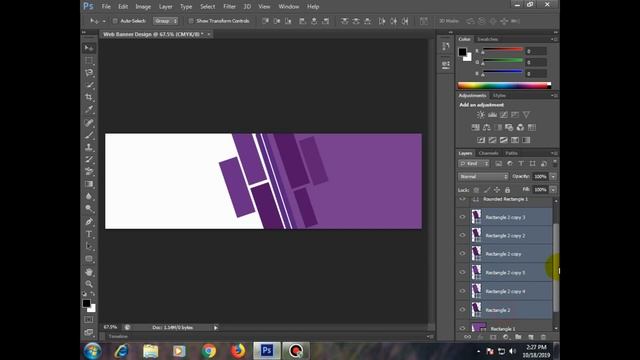Hide the Rectangle 2 copy 2 layer
640x360 pixels.
tap(462, 236)
